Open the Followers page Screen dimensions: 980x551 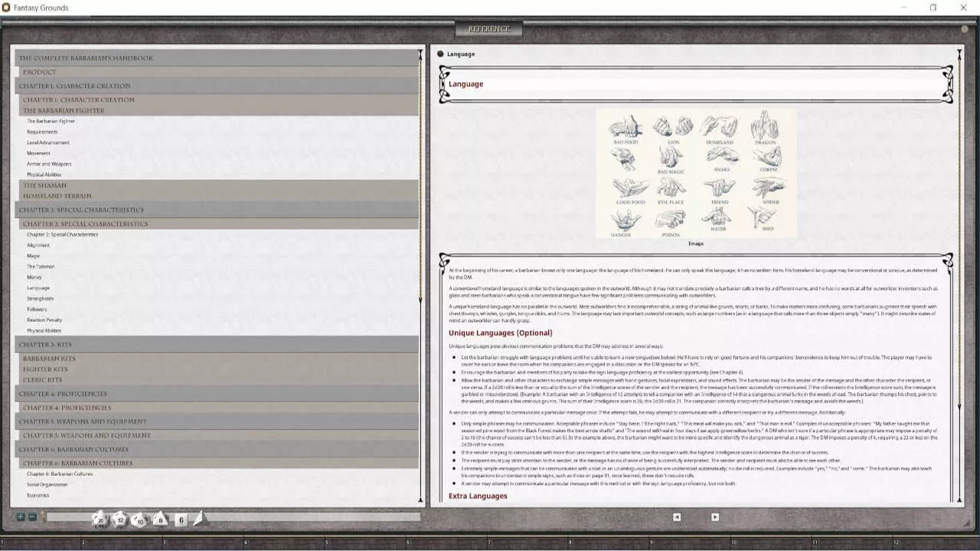38,309
